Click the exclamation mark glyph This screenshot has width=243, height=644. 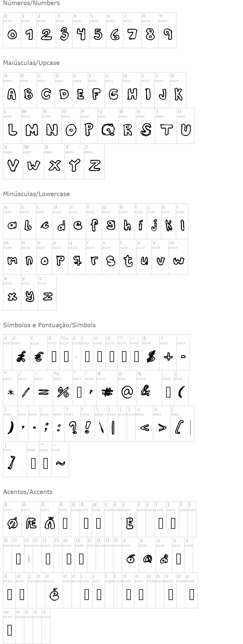coord(88,428)
